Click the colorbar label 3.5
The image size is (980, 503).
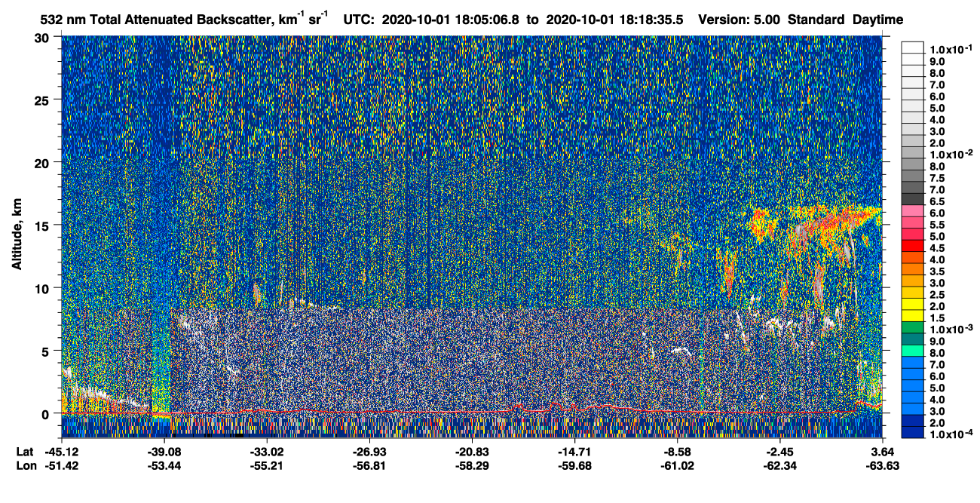tap(937, 271)
